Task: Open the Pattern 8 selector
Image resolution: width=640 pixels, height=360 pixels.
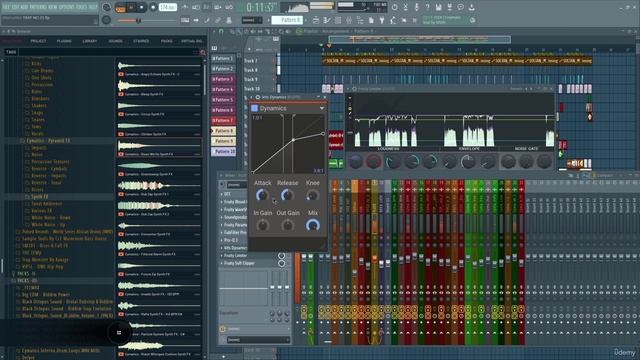Action: pos(287,20)
